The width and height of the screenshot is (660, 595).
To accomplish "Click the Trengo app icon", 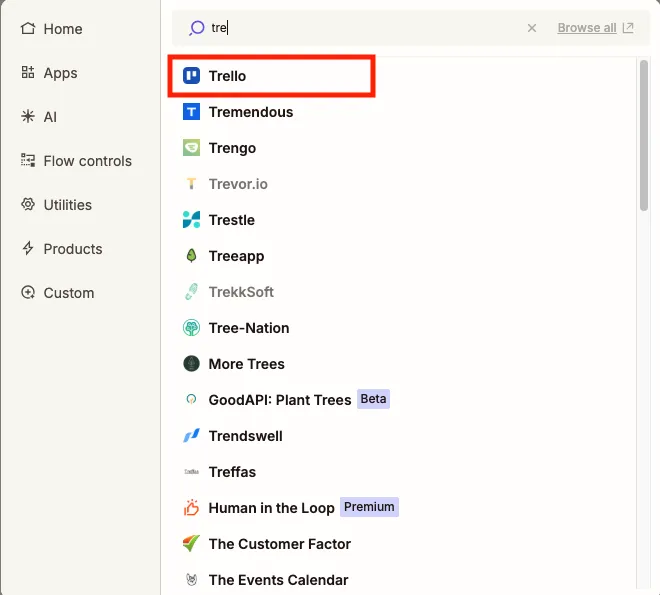I will click(x=191, y=148).
